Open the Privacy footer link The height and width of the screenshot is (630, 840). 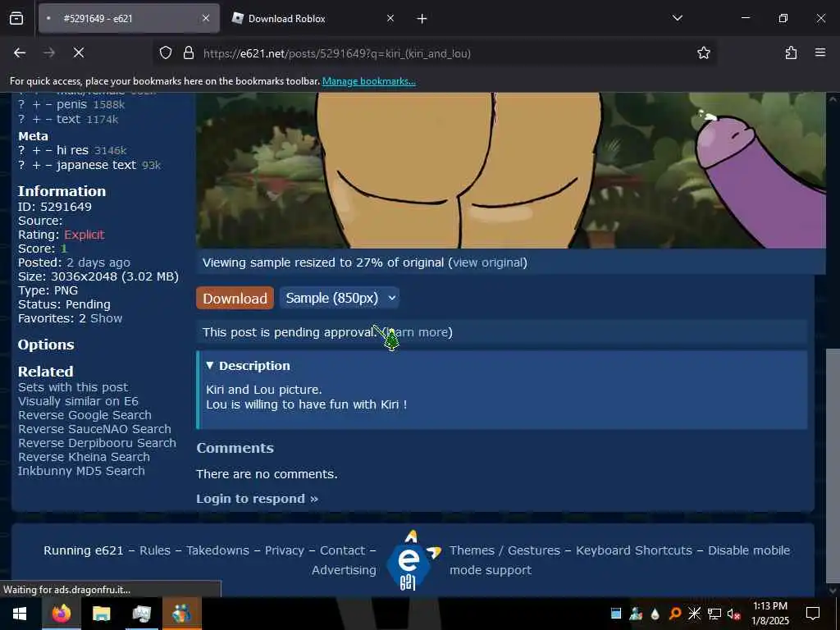[x=285, y=550]
